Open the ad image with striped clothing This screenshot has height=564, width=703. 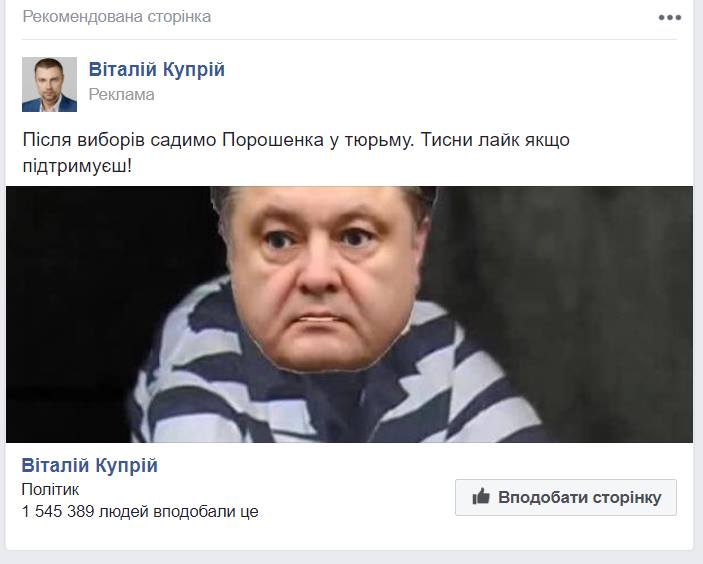tap(349, 314)
